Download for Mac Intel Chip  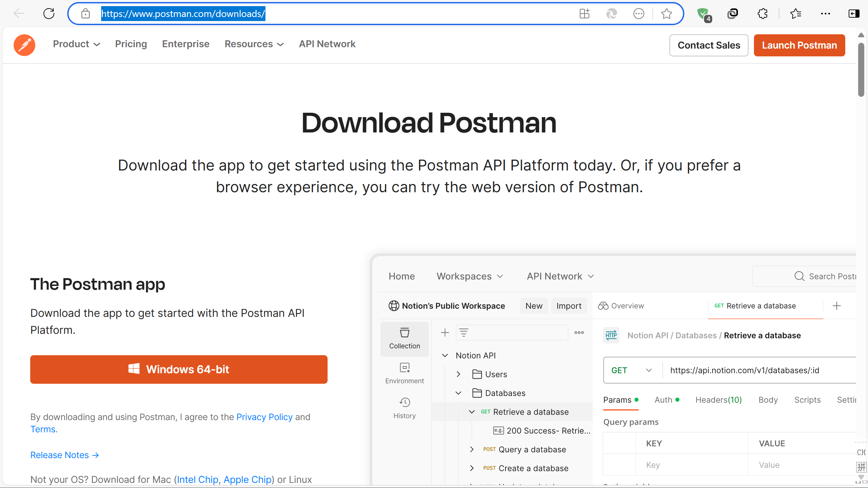click(x=198, y=480)
